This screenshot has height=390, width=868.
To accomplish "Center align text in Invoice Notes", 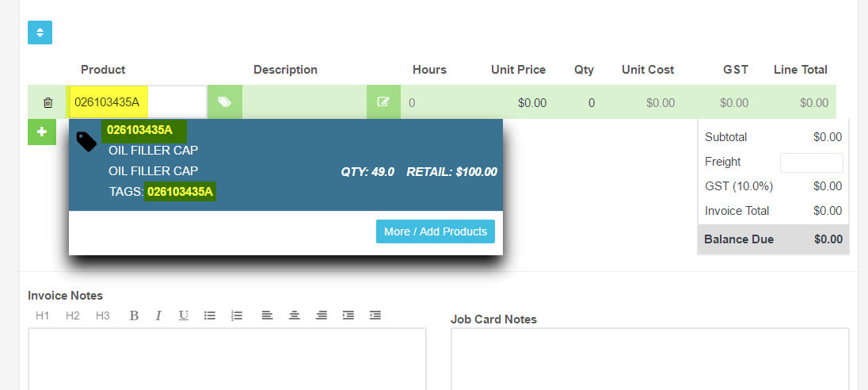I will (x=295, y=315).
